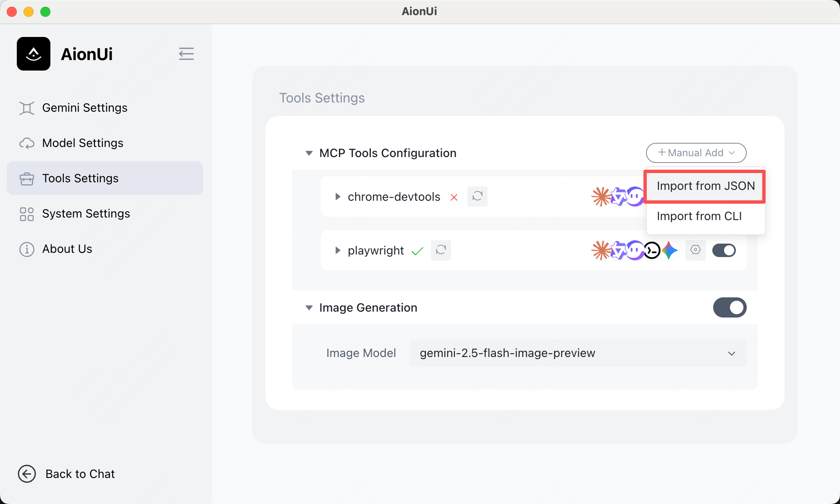This screenshot has height=504, width=840.
Task: Minimize the AionUi window
Action: pos(29,12)
